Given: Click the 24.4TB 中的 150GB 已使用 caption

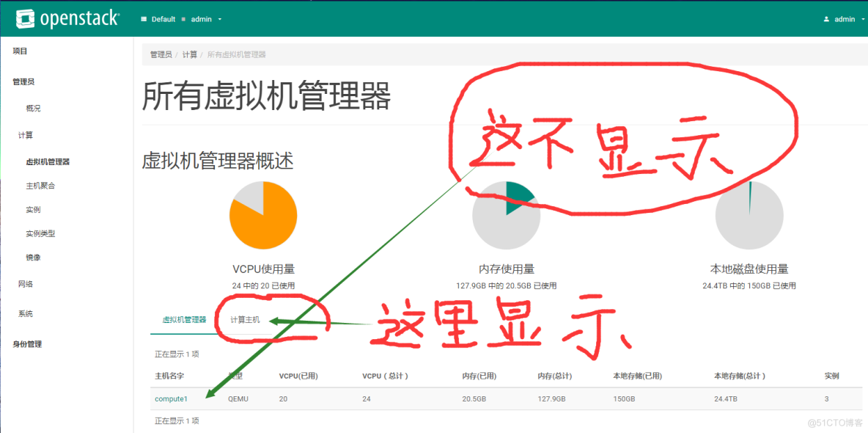Looking at the screenshot, I should pos(749,286).
